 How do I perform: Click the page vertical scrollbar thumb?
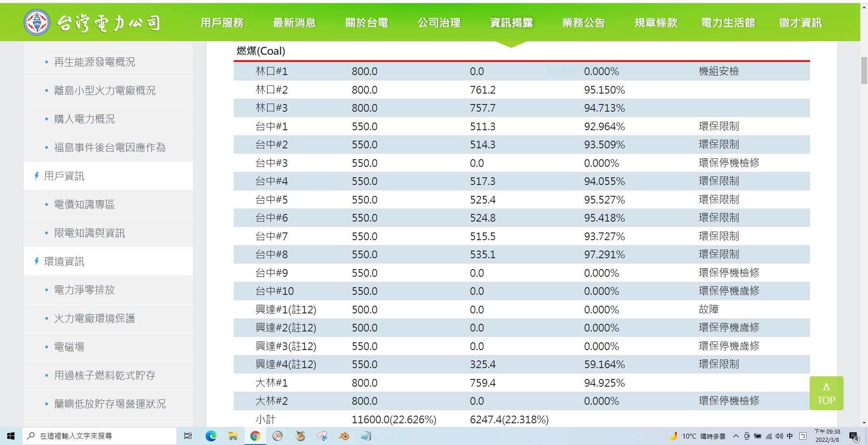[x=864, y=71]
